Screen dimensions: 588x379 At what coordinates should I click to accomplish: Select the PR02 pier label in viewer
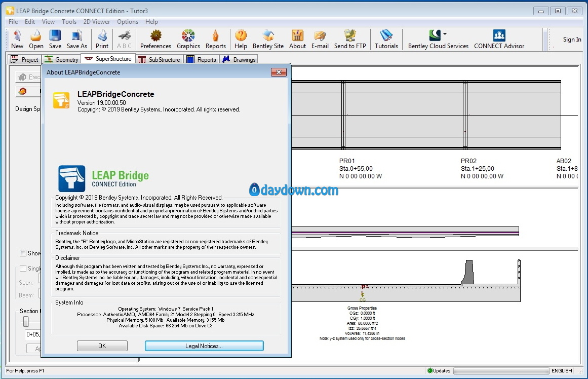(468, 161)
